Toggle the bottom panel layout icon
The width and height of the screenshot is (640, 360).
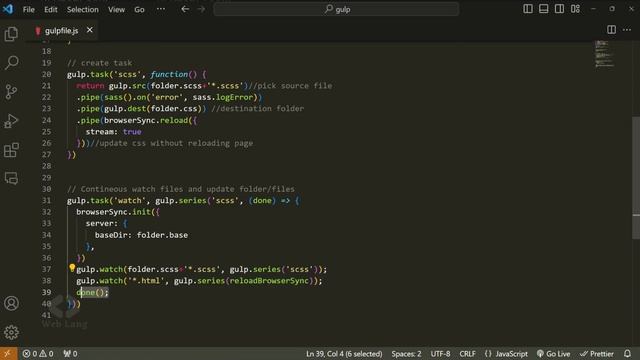coord(544,9)
